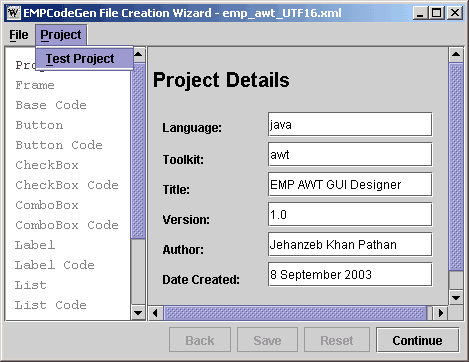Focus the Version field showing 1.0
The width and height of the screenshot is (469, 362).
coord(350,214)
